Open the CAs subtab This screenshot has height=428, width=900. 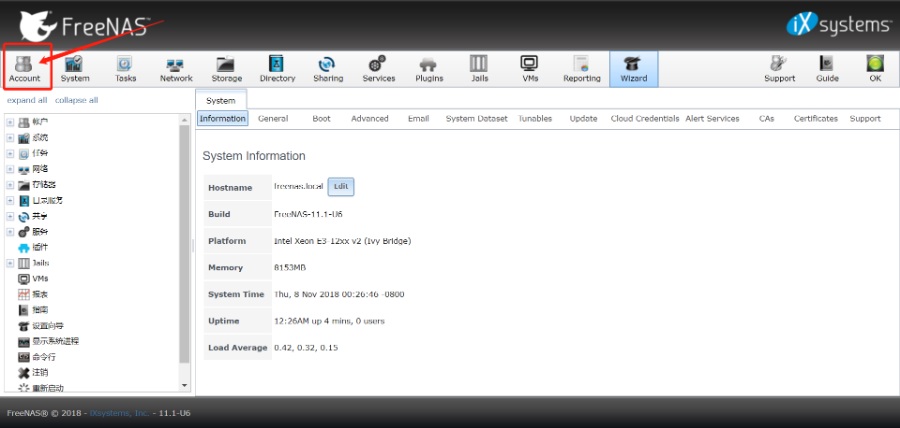pyautogui.click(x=766, y=118)
